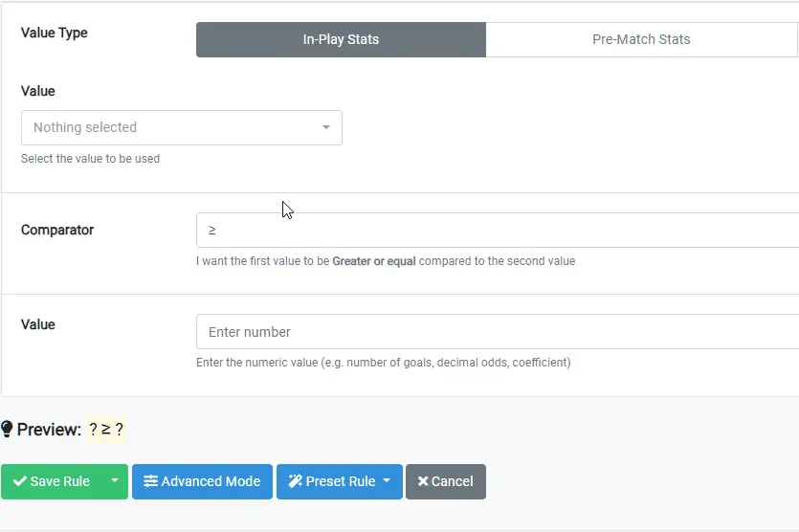Click the Preset Rule button label
This screenshot has width=799, height=532.
[x=340, y=481]
